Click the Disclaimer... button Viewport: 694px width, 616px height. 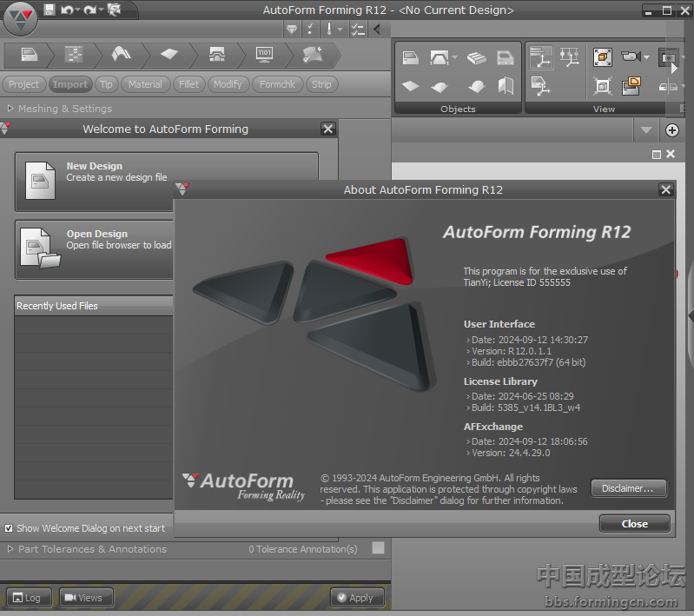(628, 488)
